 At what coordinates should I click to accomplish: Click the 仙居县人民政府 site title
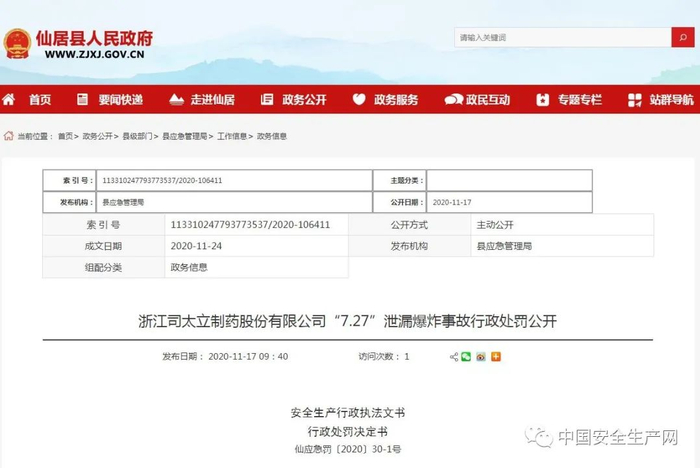coord(94,38)
